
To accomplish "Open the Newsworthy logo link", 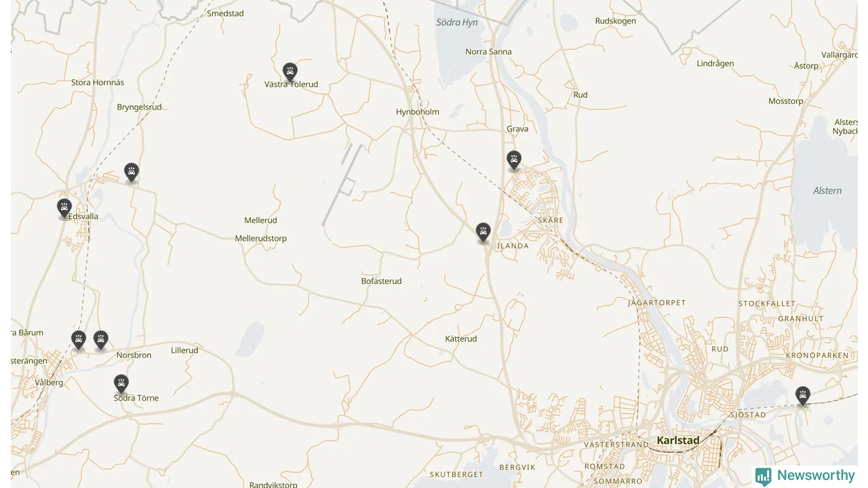I will pyautogui.click(x=805, y=476).
